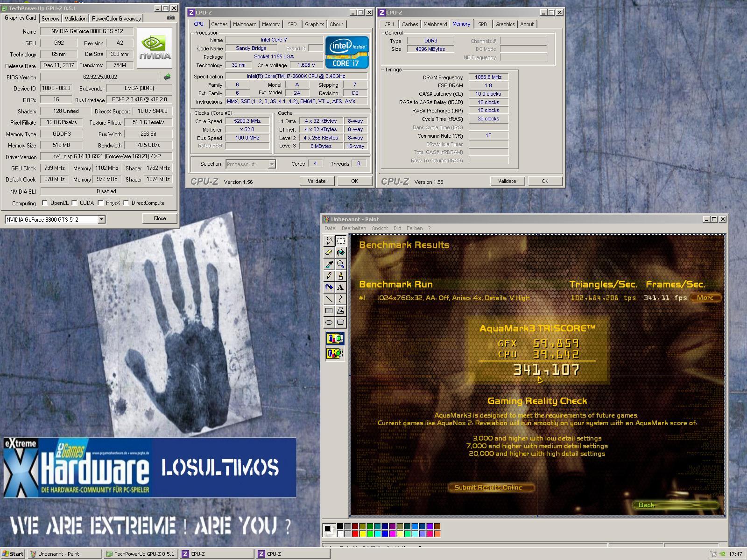Screen dimensions: 747x560
Task: Select the Free-Form Select tool in Paint
Action: pos(329,241)
